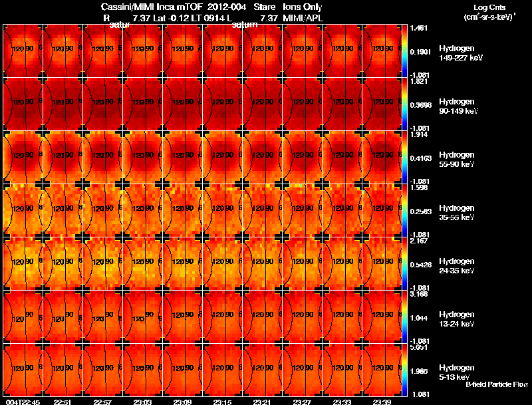Open the Hydrogen 149-227 keV image in the 004T22:45 column

click(23, 51)
